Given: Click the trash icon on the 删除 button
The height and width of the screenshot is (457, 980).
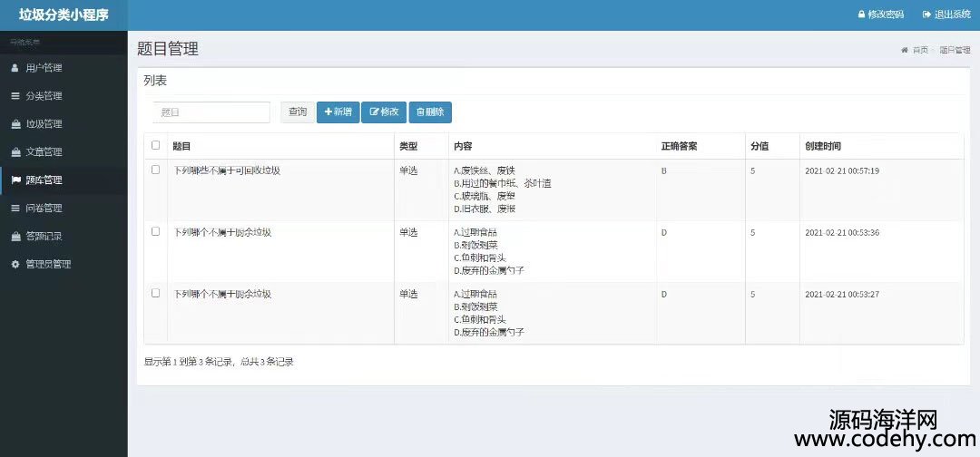Looking at the screenshot, I should click(420, 112).
